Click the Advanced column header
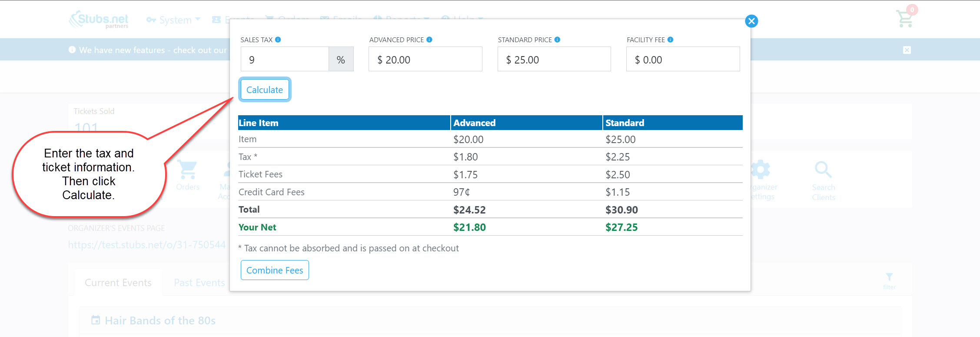This screenshot has width=980, height=337. point(527,123)
